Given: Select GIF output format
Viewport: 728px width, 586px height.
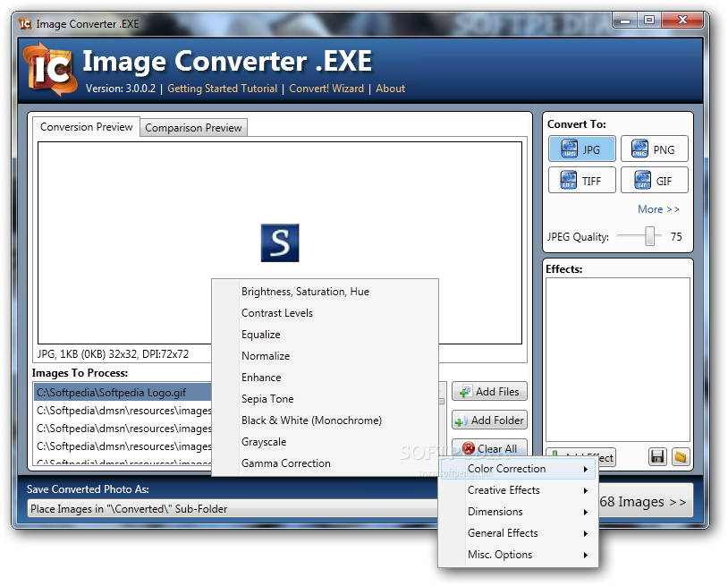Looking at the screenshot, I should tap(654, 180).
